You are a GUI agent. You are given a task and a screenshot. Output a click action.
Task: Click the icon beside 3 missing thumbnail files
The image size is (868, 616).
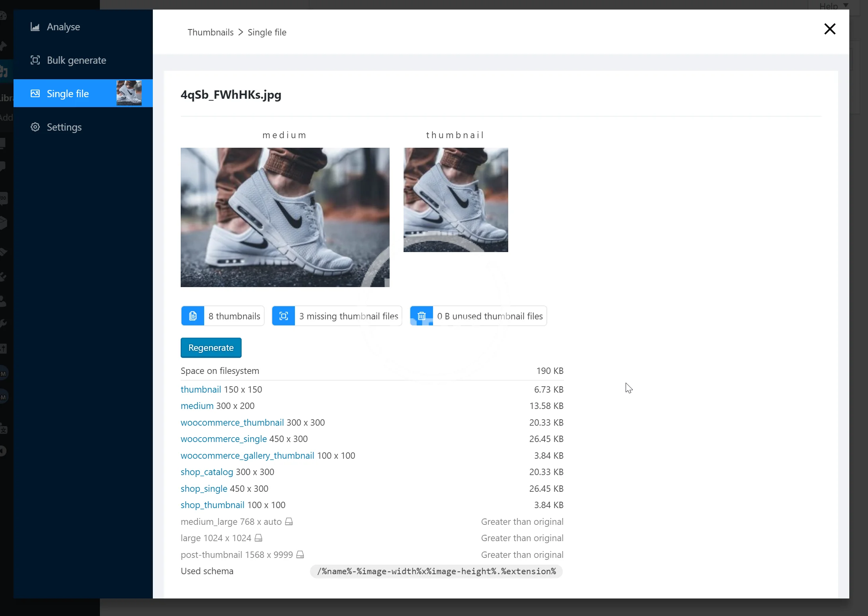283,316
